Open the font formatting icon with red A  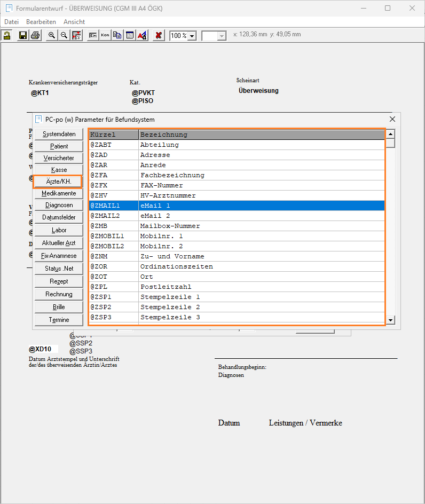[142, 35]
